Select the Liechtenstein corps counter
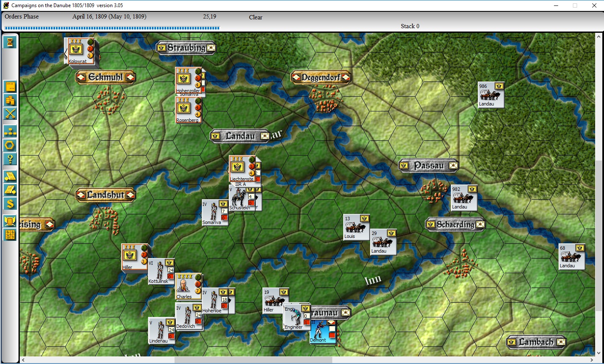This screenshot has height=364, width=604. coord(242,169)
